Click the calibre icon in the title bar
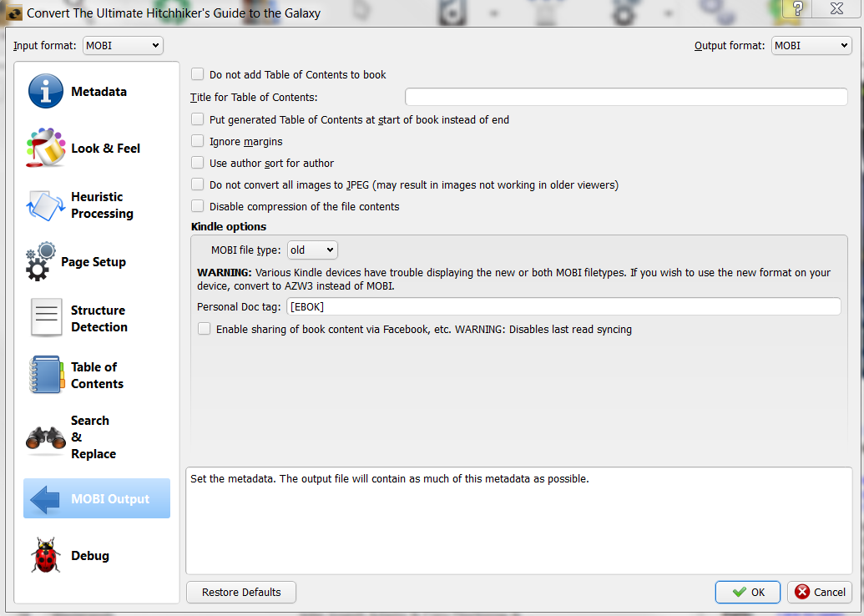This screenshot has width=864, height=616. tap(13, 13)
